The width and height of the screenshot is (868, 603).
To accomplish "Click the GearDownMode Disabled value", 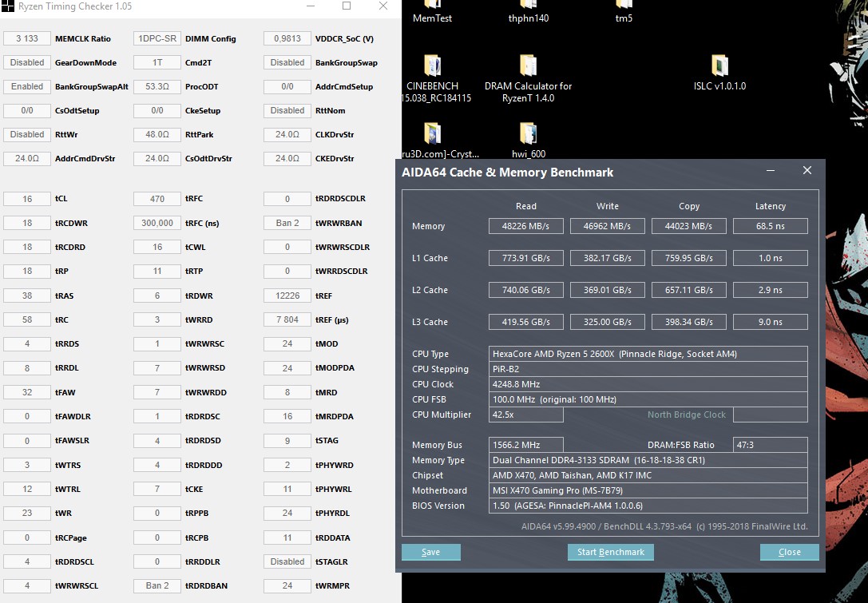I will tap(27, 62).
